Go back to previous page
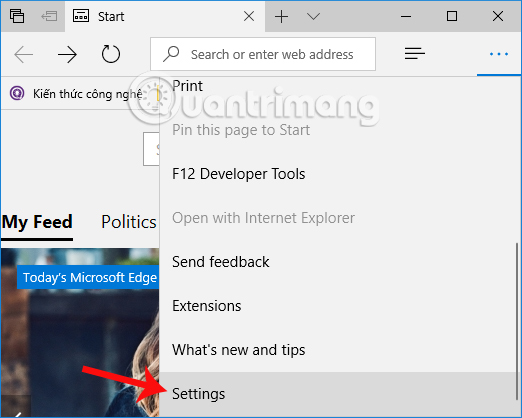This screenshot has height=418, width=522. (23, 54)
